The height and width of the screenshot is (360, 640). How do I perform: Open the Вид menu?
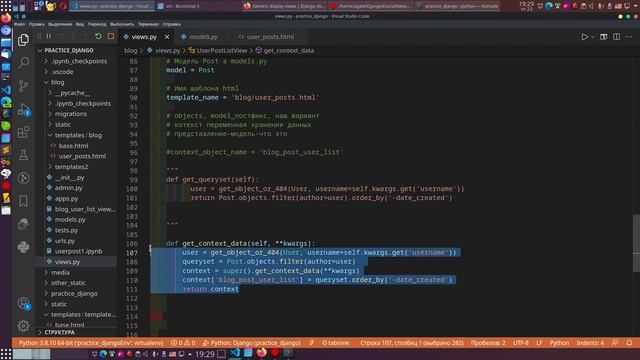[80, 24]
